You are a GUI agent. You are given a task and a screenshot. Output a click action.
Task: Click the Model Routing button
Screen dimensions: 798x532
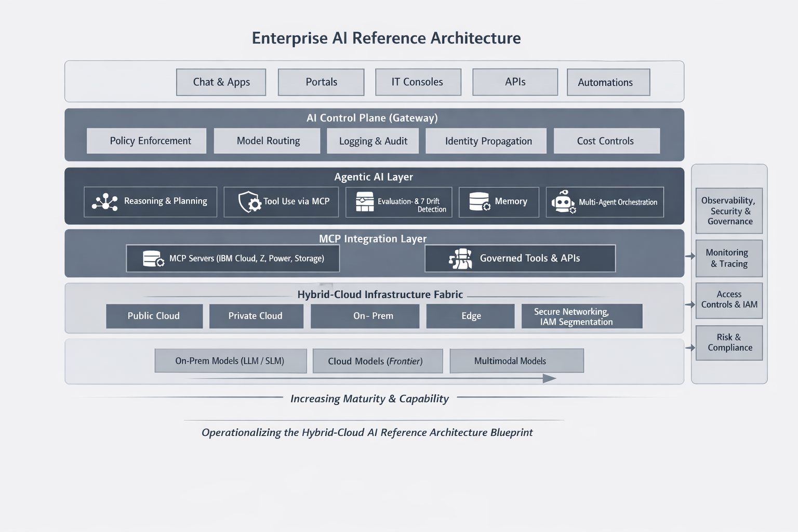(267, 141)
